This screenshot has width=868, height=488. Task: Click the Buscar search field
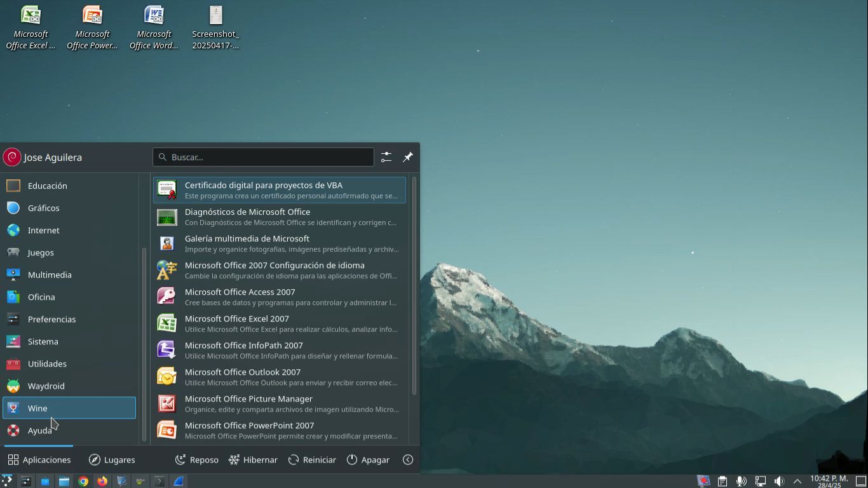click(263, 157)
